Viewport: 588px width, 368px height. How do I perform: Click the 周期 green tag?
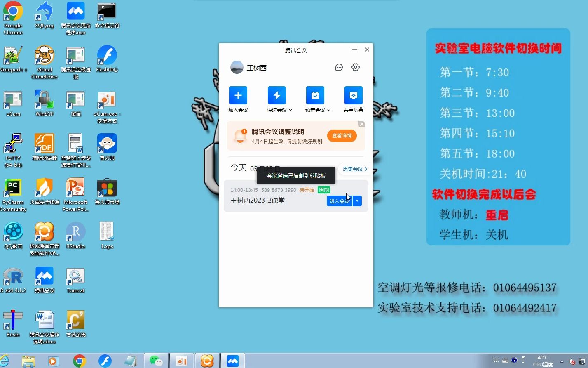324,190
